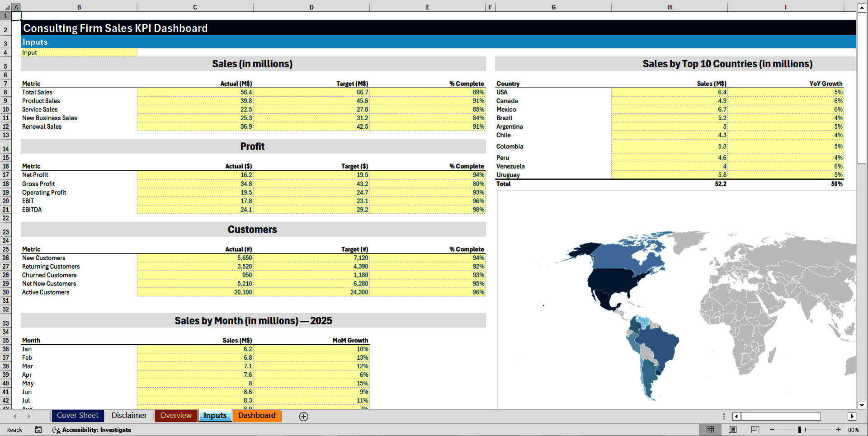Select row 17 header
The width and height of the screenshot is (868, 436).
[5, 175]
